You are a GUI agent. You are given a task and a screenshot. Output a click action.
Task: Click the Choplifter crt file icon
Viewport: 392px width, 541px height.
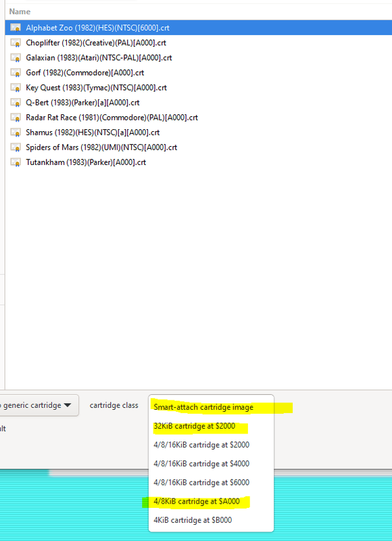[16, 43]
